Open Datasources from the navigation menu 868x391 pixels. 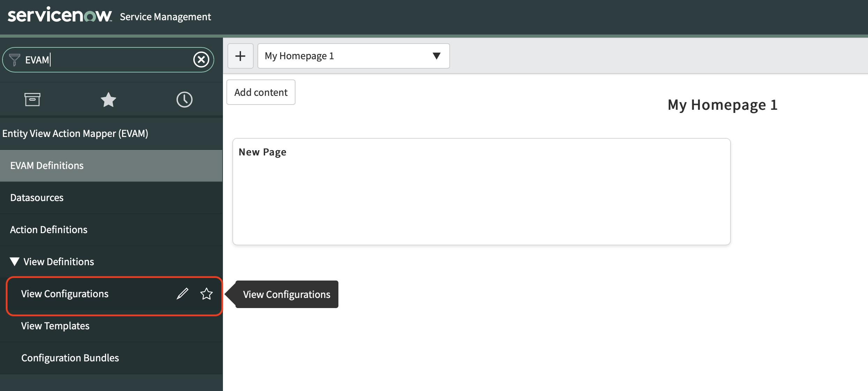tap(37, 197)
